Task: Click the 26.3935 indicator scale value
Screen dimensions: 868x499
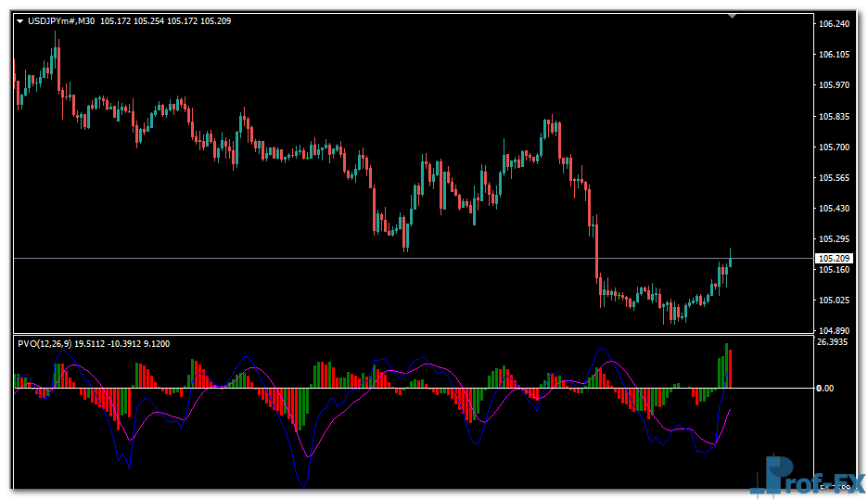Action: [834, 342]
